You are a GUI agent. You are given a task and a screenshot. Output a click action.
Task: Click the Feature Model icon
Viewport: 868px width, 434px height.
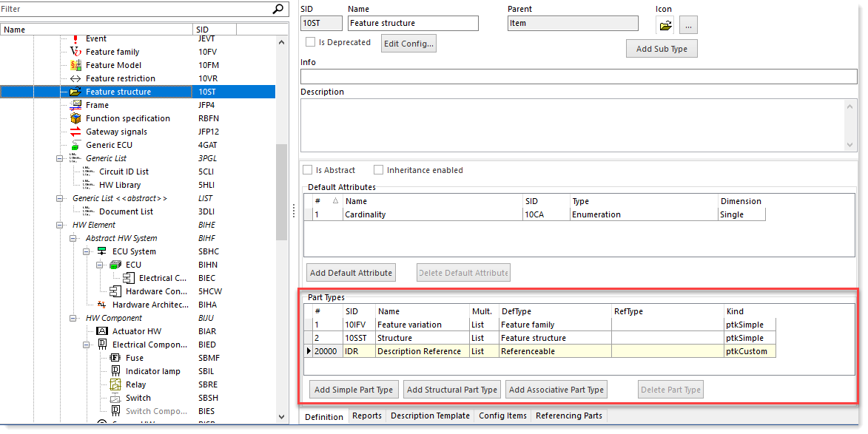point(75,64)
